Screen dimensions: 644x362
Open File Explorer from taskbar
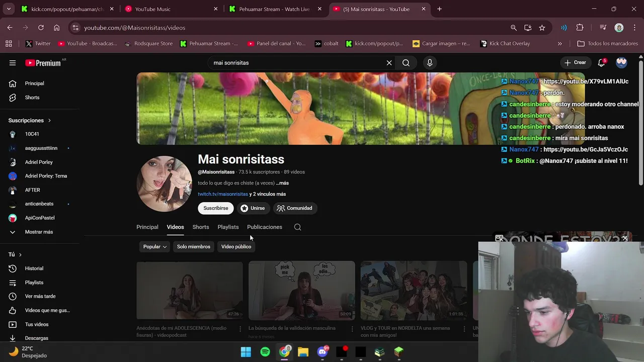coord(303,352)
